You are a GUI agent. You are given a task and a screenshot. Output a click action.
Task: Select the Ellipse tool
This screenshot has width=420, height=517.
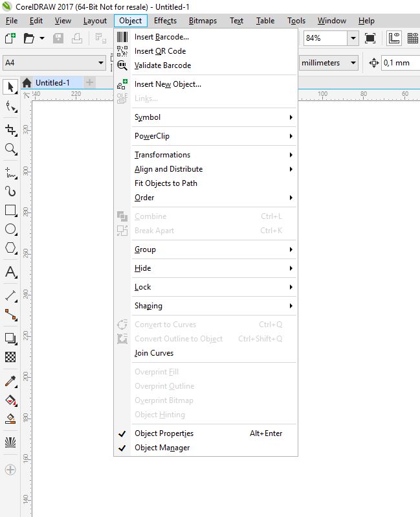click(10, 229)
